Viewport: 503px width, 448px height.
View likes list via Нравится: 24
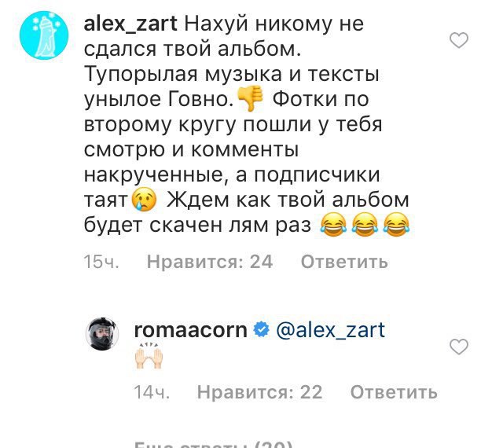(210, 262)
